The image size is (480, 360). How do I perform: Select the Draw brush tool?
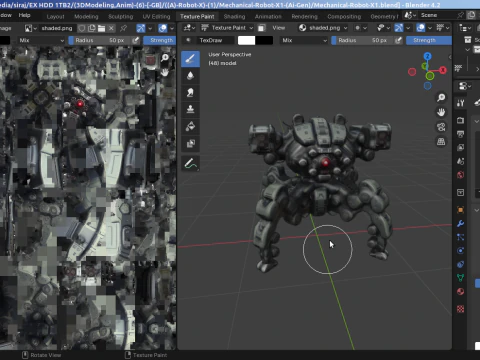coord(190,59)
